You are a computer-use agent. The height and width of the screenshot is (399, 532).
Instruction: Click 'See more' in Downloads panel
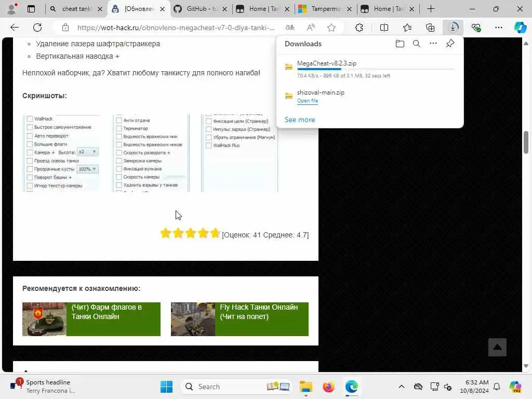300,120
